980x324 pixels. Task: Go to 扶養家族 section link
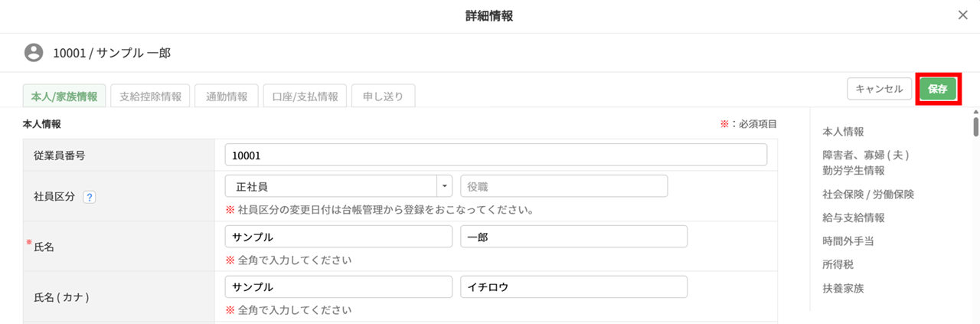843,289
